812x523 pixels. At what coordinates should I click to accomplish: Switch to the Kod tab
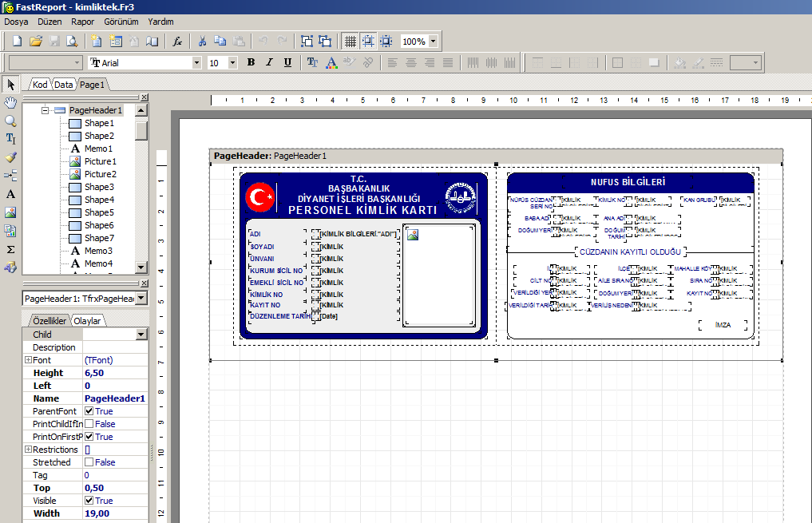click(40, 85)
